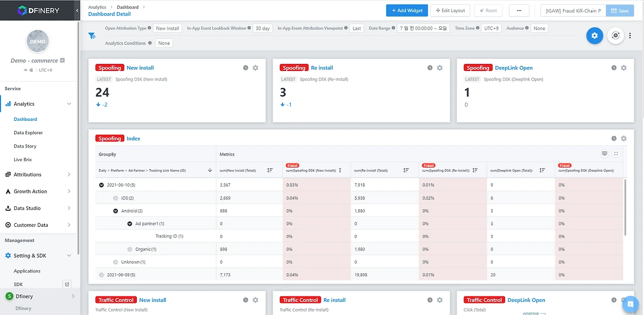The image size is (644, 315).
Task: Expand the Growth Action sidebar menu
Action: (x=39, y=191)
